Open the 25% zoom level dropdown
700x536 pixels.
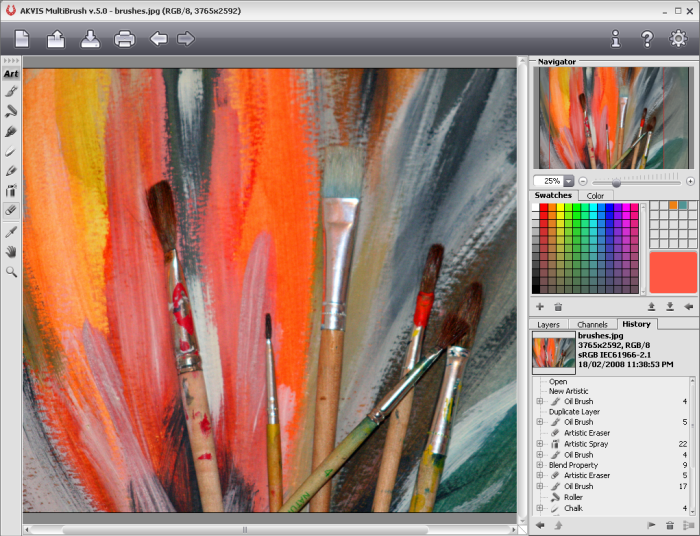pos(568,181)
